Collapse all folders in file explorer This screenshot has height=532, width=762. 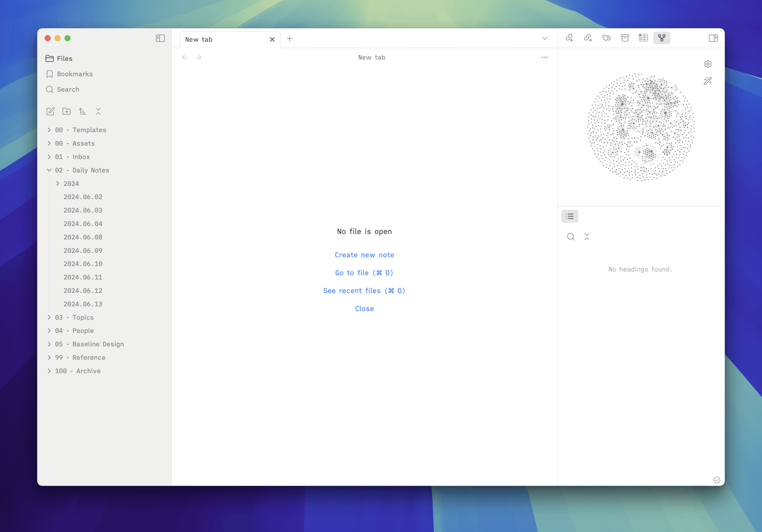pos(98,111)
